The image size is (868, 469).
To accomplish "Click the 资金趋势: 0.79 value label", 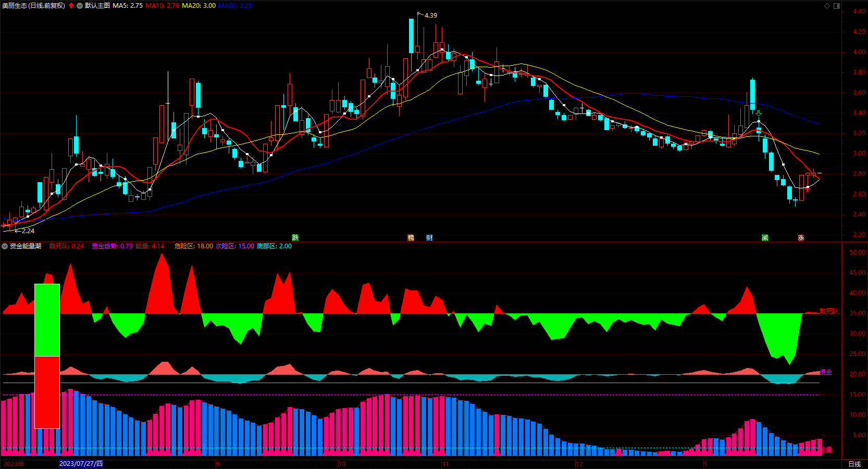I will pyautogui.click(x=112, y=246).
